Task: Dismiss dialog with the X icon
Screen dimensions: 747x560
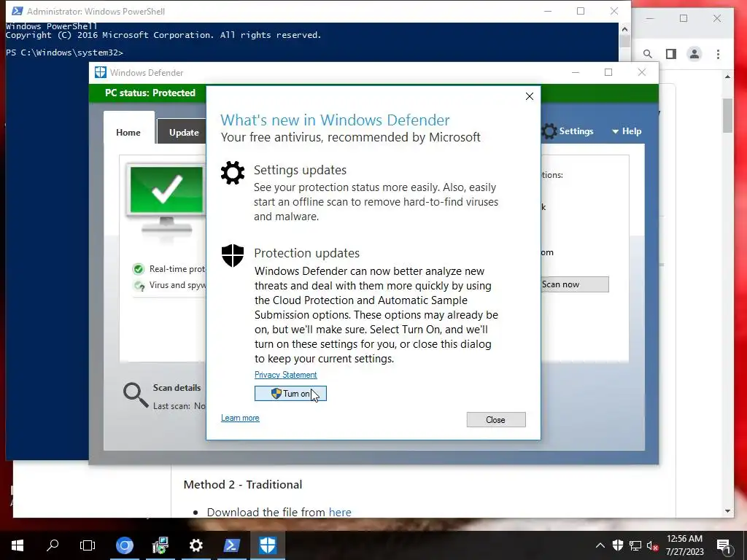Action: pos(530,96)
